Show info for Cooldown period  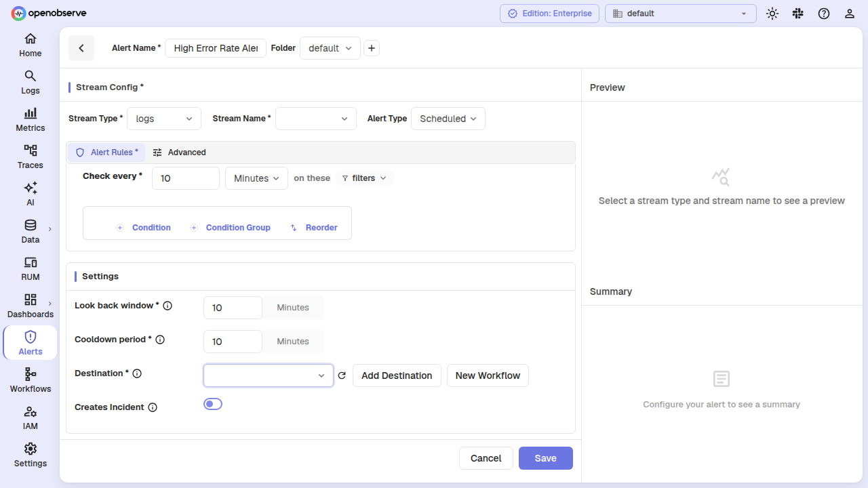click(x=160, y=340)
